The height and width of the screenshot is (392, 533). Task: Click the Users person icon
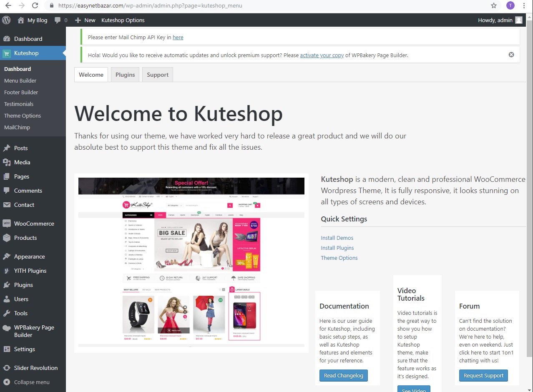point(7,299)
